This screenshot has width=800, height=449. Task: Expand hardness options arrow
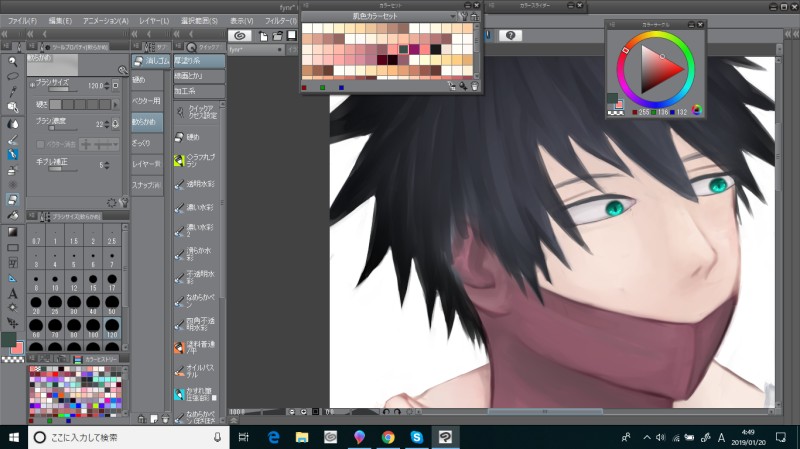pyautogui.click(x=116, y=105)
